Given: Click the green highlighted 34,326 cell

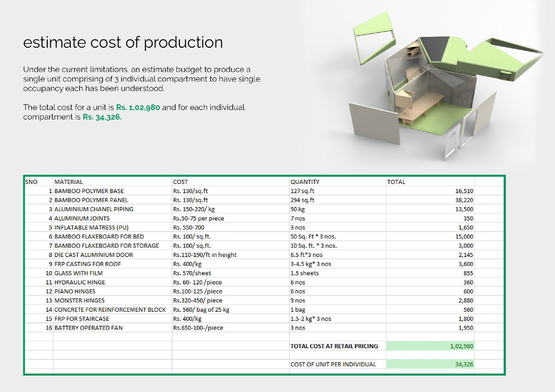Looking at the screenshot, I should (x=430, y=364).
